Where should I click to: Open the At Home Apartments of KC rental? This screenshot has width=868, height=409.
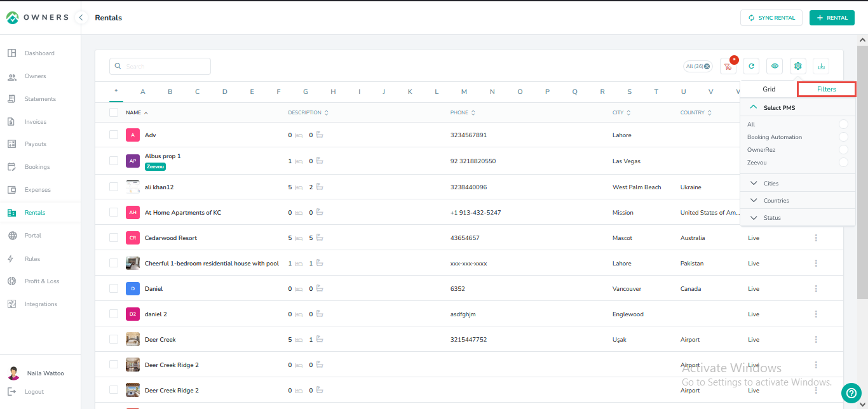(183, 213)
